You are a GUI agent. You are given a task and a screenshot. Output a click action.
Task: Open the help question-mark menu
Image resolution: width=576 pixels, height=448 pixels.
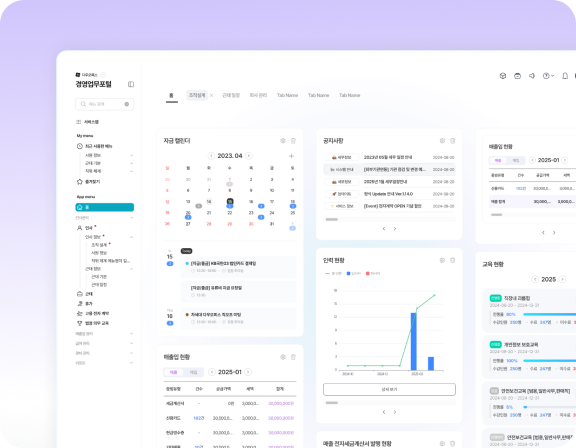(x=548, y=76)
